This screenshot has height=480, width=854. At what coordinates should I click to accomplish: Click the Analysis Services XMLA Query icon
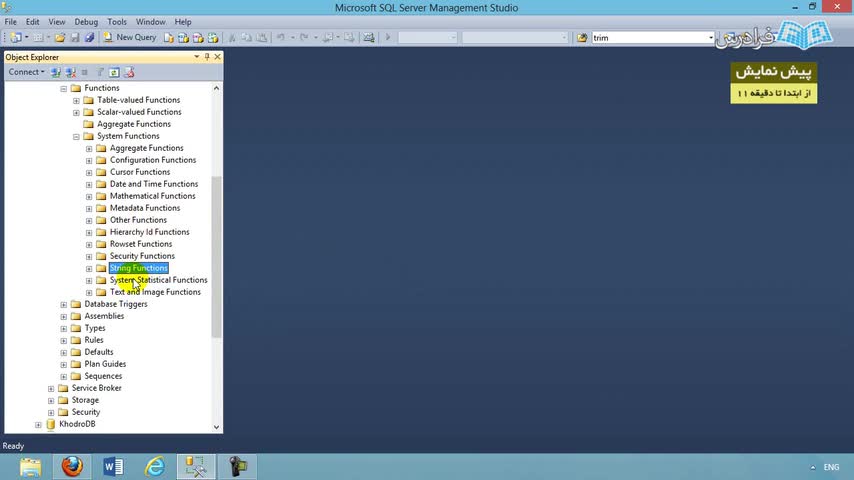click(213, 38)
